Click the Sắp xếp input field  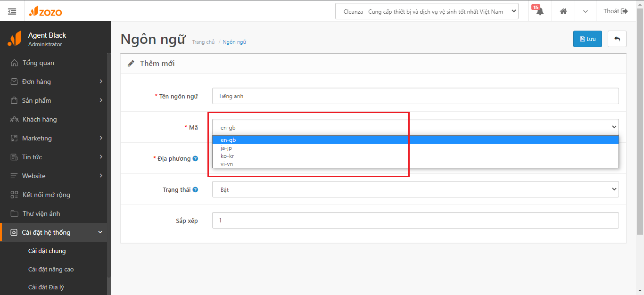(415, 220)
